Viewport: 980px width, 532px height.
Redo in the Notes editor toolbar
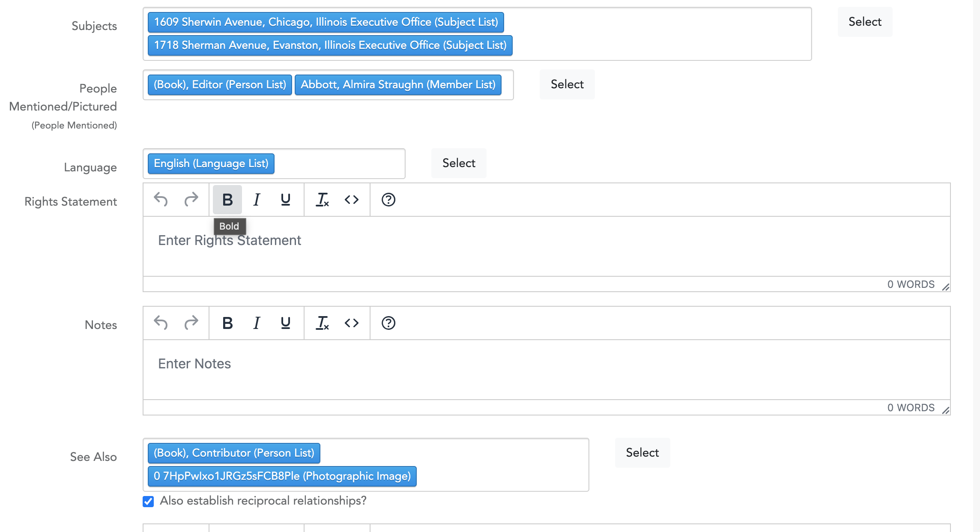coord(191,323)
